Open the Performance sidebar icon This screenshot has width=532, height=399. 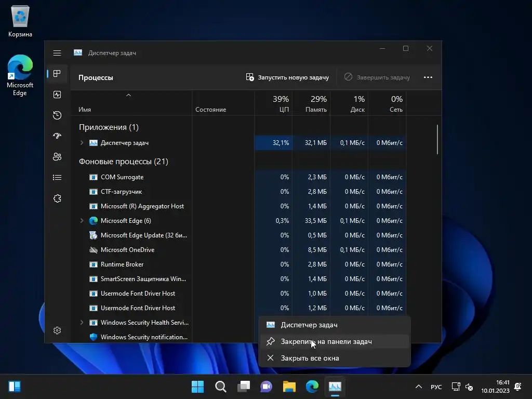pyautogui.click(x=57, y=95)
